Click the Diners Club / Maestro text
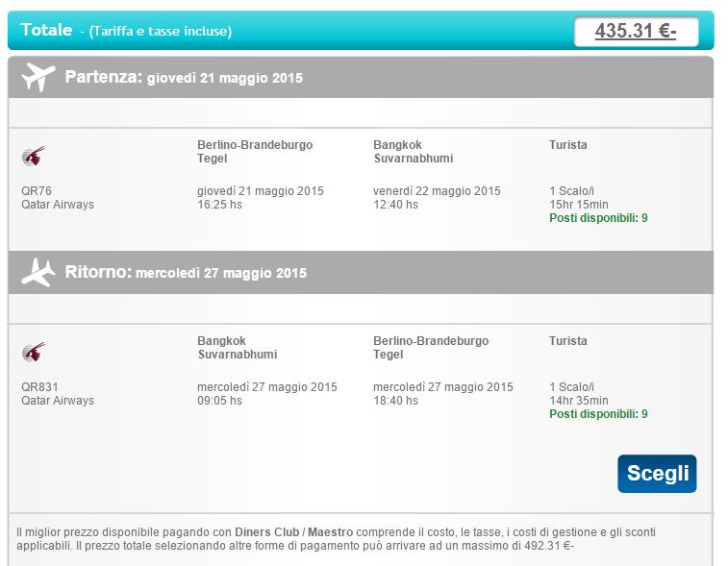The image size is (728, 566). click(294, 532)
